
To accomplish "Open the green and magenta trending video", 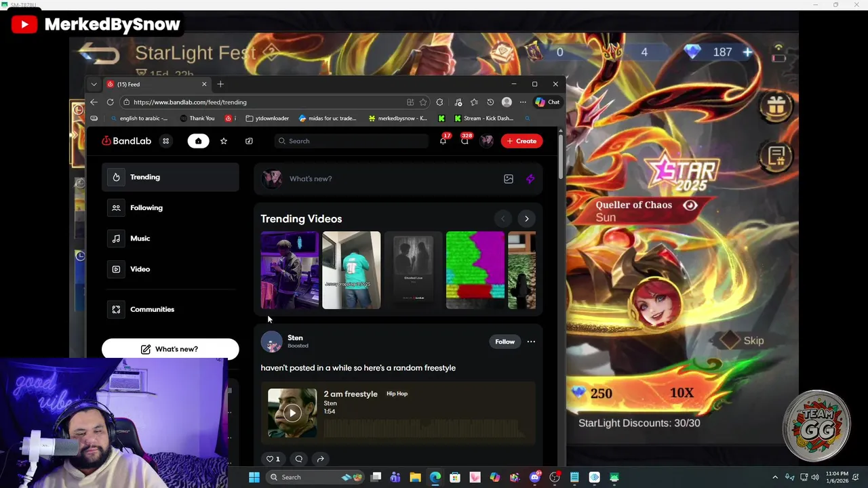I will [x=475, y=270].
